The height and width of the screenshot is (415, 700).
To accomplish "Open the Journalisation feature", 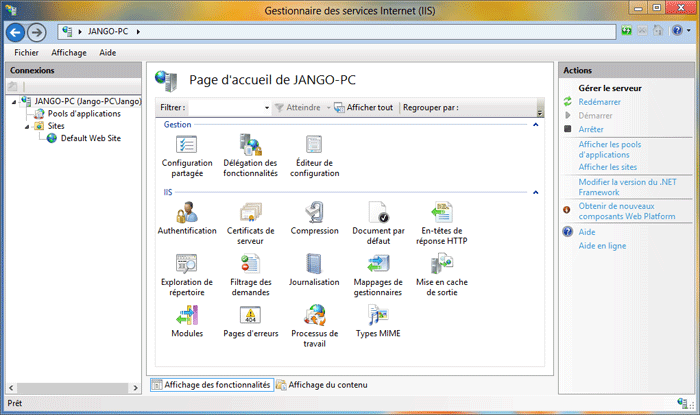I will pyautogui.click(x=314, y=270).
